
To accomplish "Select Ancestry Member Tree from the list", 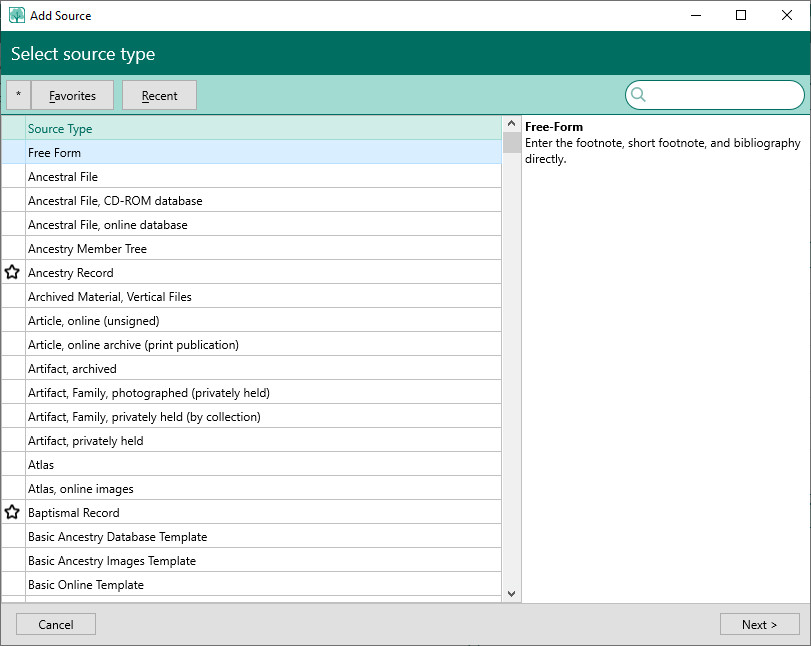I will [x=87, y=248].
